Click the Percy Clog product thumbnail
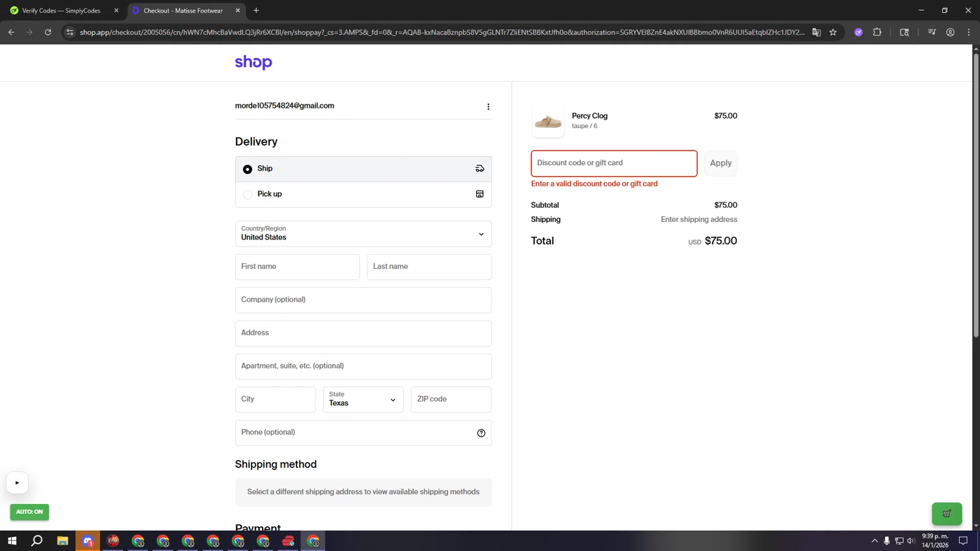Image resolution: width=980 pixels, height=551 pixels. (x=548, y=121)
